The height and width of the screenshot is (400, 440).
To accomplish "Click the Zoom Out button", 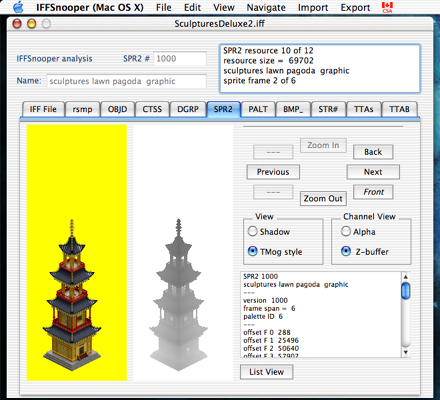I will [323, 198].
